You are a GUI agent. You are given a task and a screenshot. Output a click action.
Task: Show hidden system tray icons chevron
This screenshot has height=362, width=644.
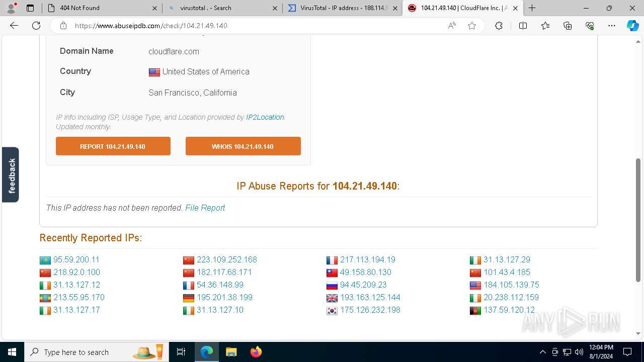pos(542,352)
